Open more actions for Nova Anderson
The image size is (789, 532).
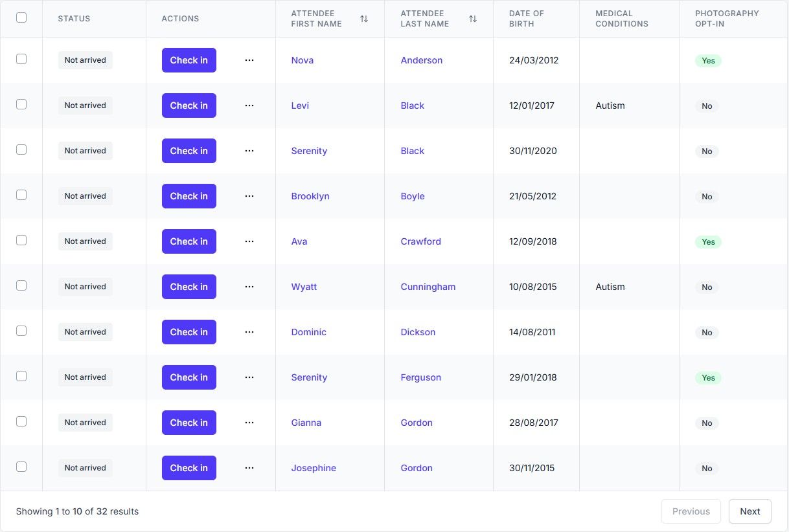pyautogui.click(x=249, y=60)
